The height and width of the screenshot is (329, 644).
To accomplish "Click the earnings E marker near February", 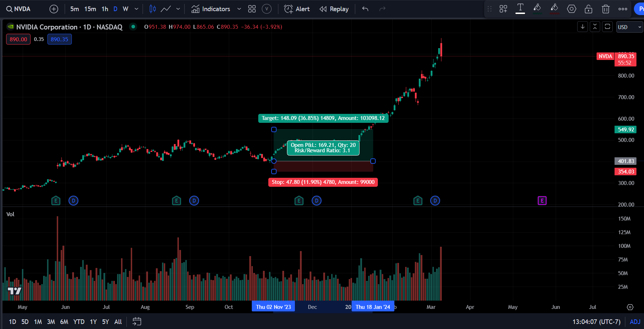I will pos(418,200).
